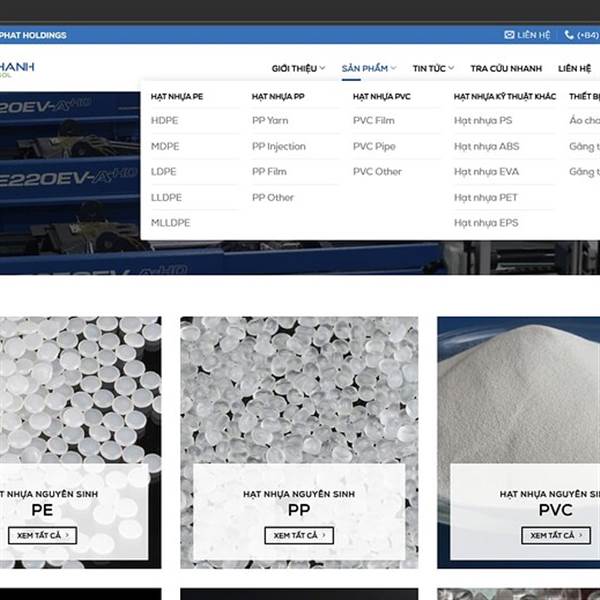600x600 pixels.
Task: Open LLDPE product link
Action: 166,197
